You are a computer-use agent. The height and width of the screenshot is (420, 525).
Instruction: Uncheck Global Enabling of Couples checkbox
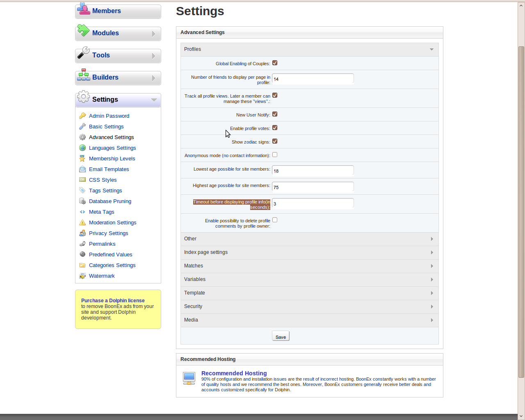click(x=275, y=63)
